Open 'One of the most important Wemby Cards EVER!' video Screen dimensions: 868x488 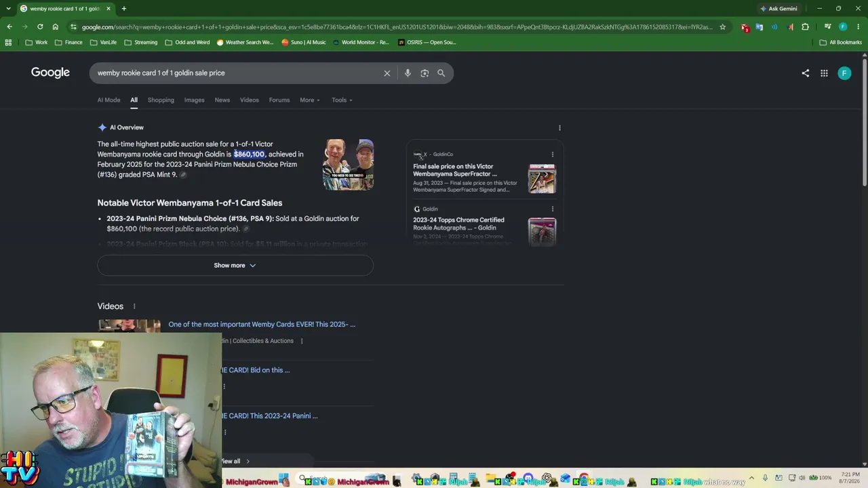[x=262, y=325]
